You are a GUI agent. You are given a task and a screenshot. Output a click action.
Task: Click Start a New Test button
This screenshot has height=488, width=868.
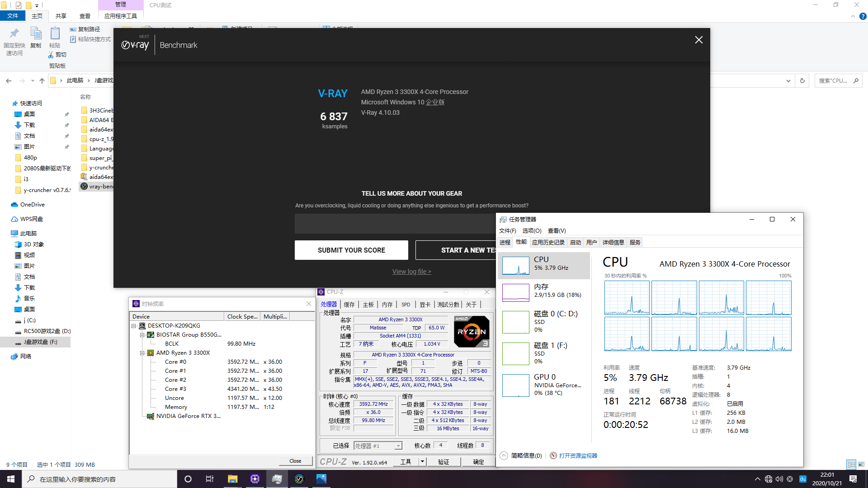456,250
